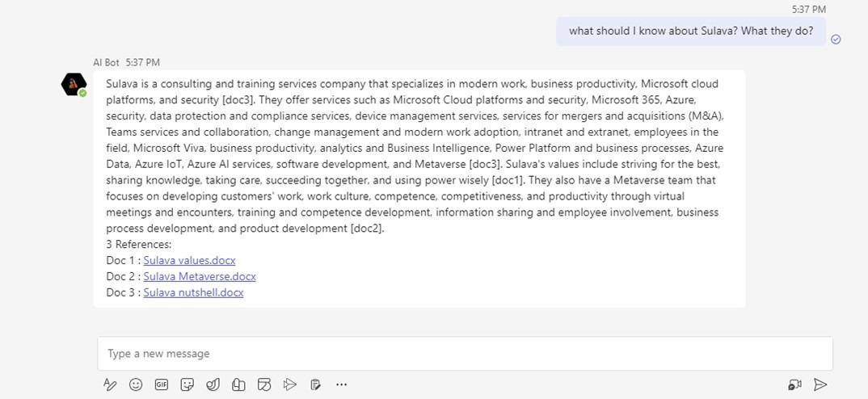Click the Type a new message box
Viewport: 868px width, 399px height.
tap(465, 354)
